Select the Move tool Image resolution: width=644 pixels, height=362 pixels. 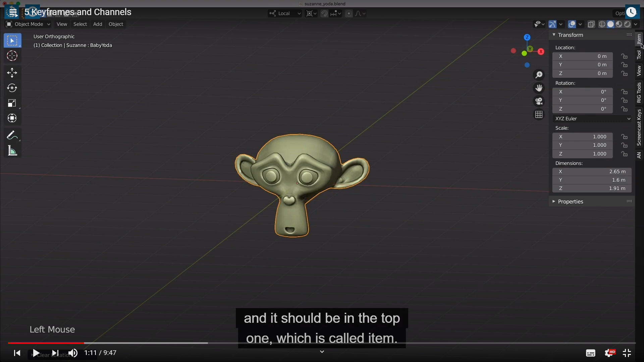12,73
